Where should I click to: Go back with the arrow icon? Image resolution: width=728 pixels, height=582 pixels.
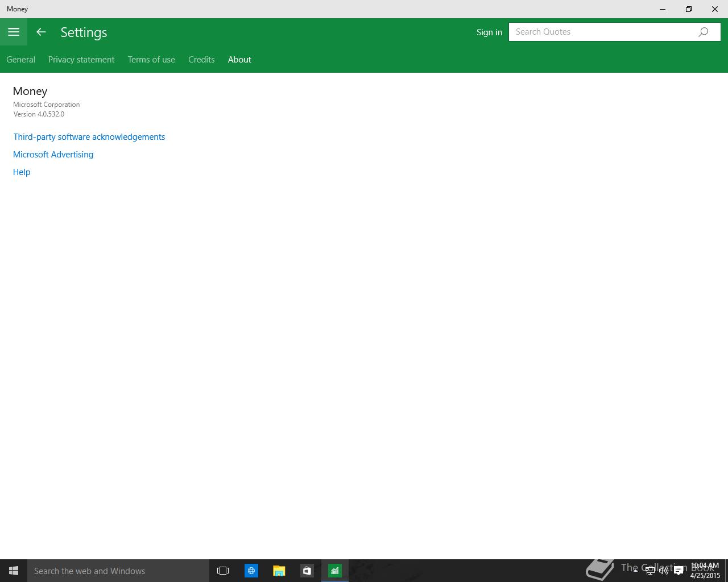(41, 32)
